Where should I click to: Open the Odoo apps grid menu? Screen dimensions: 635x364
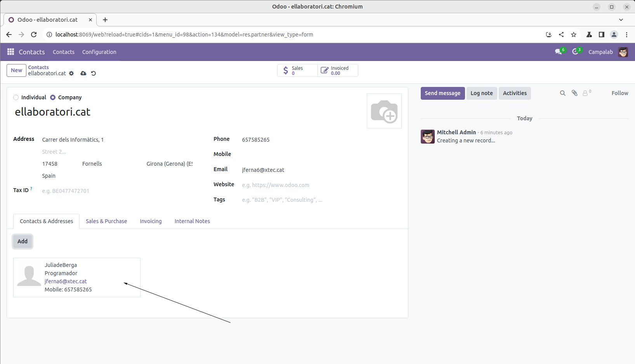(x=10, y=52)
